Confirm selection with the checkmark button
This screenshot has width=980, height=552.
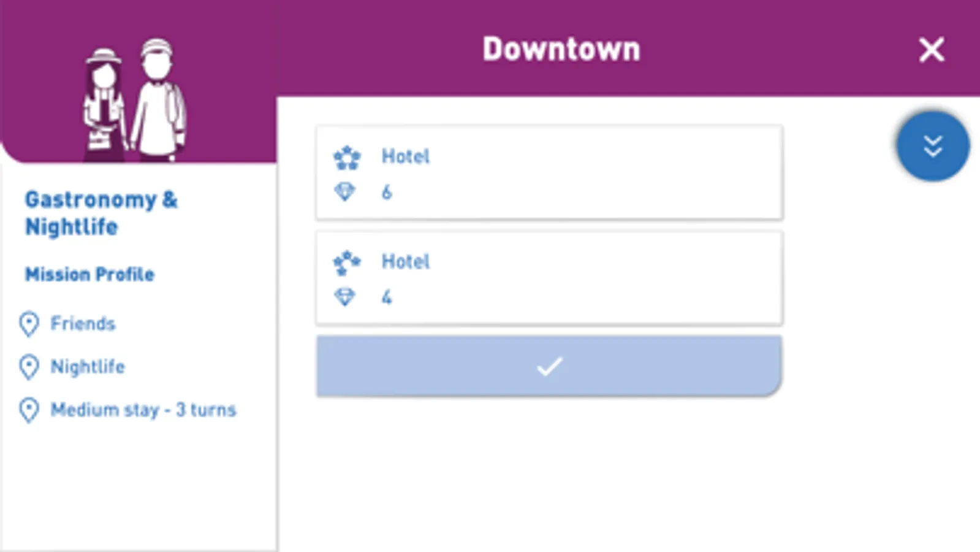point(549,366)
